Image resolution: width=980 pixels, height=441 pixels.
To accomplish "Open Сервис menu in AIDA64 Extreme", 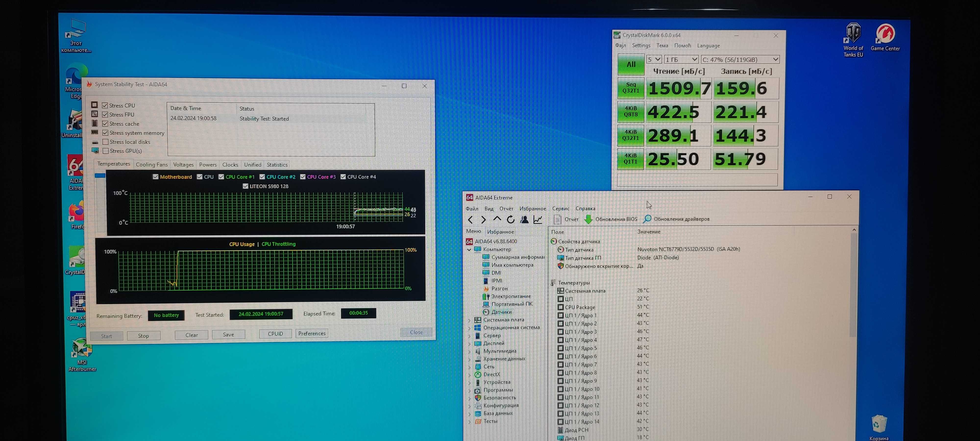I will coord(560,208).
